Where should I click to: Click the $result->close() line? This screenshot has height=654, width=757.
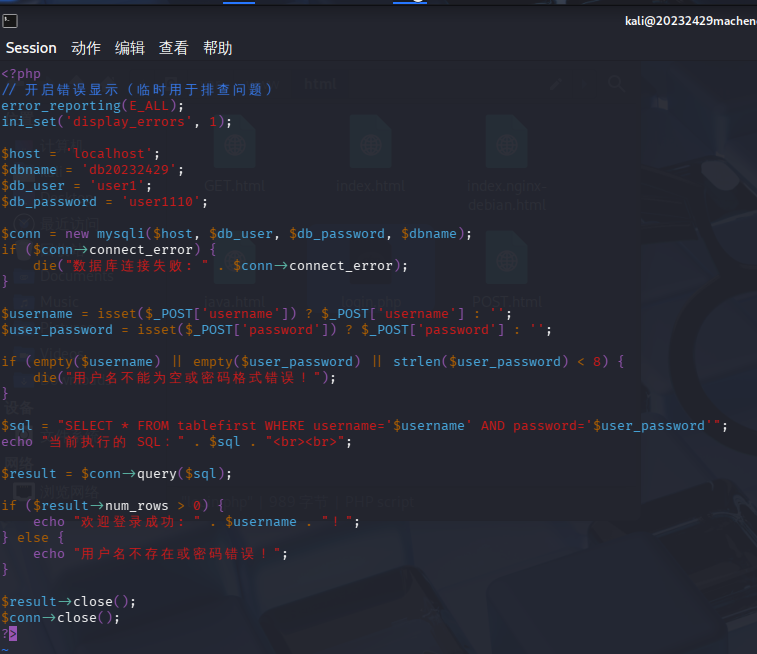69,601
